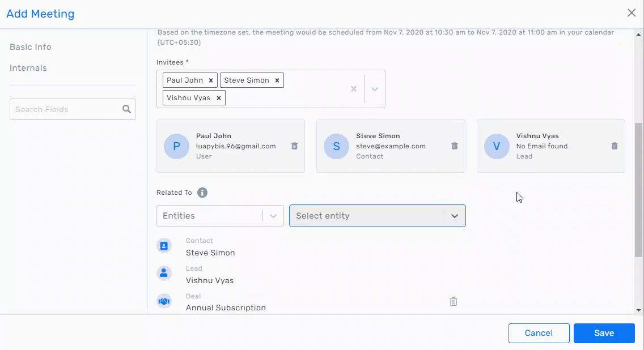The image size is (644, 350).
Task: Click the Contact icon beside Steve Simon
Action: pyautogui.click(x=164, y=246)
